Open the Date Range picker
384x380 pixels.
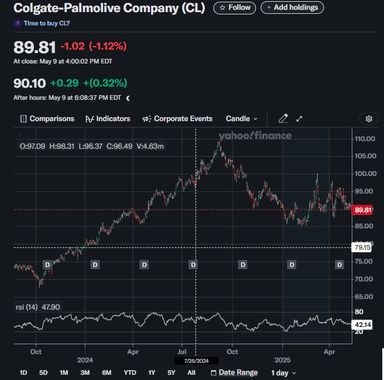(235, 372)
